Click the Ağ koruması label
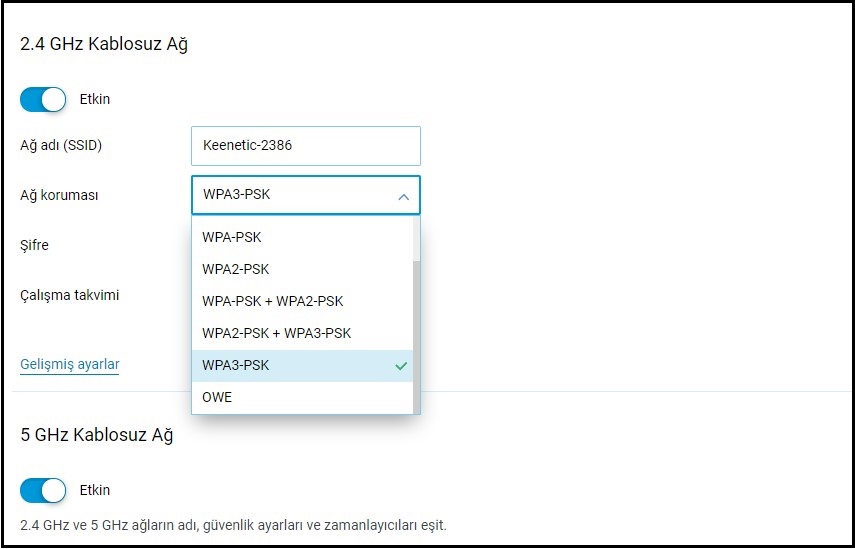The width and height of the screenshot is (855, 549). click(x=59, y=195)
